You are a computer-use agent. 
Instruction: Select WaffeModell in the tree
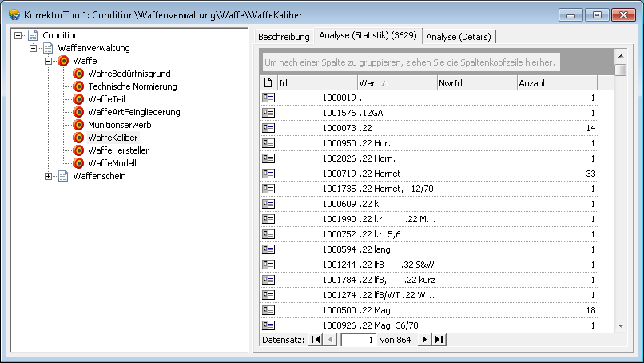[112, 163]
